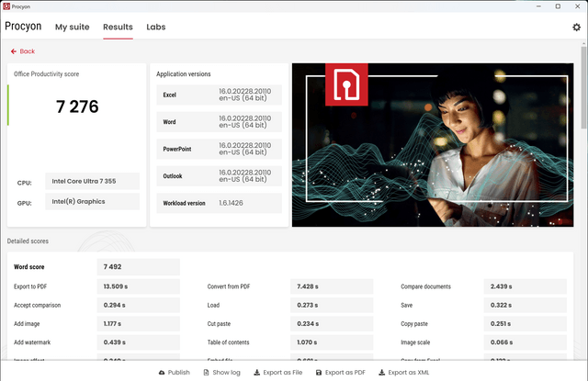Open the settings gear icon
Viewport: 588px width, 381px height.
tap(576, 27)
